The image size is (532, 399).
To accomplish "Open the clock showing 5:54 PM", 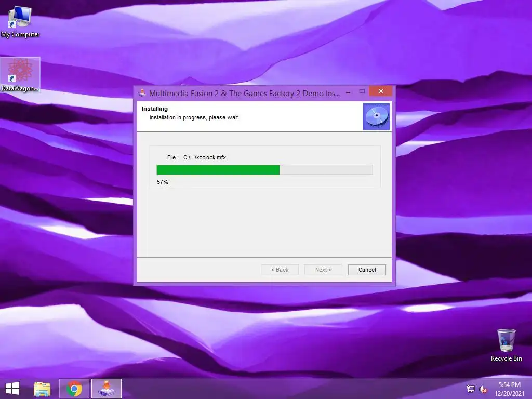I will tap(509, 389).
